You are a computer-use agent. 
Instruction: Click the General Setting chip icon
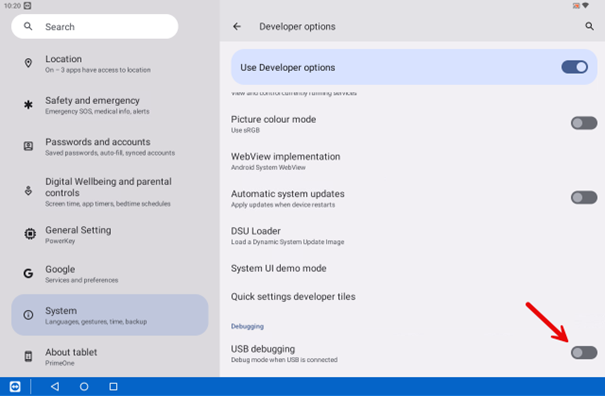click(x=30, y=234)
